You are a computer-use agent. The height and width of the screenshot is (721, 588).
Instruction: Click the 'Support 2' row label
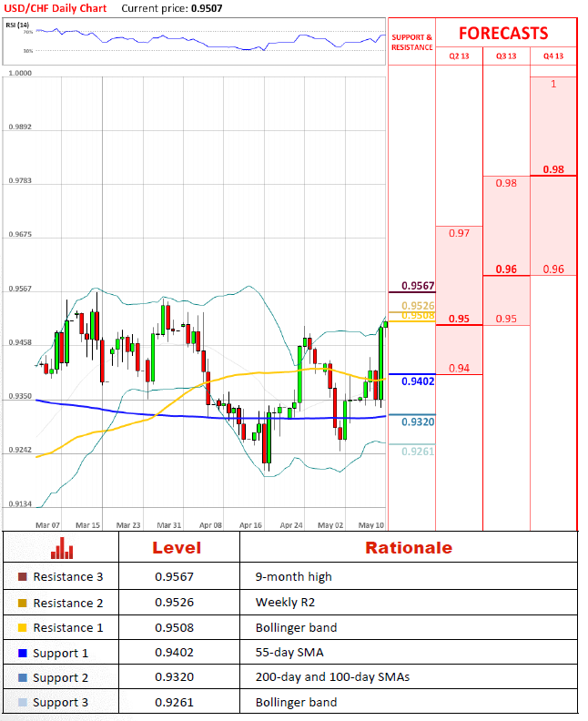coord(60,678)
